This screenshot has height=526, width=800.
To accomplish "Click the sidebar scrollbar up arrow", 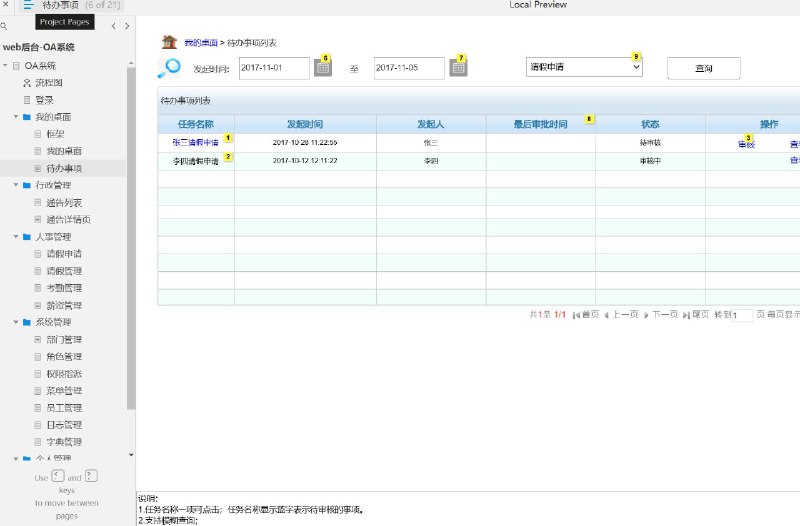I will [131, 63].
